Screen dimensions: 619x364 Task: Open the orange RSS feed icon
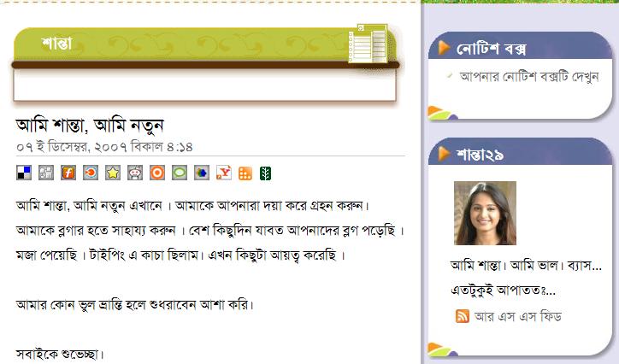pyautogui.click(x=463, y=316)
